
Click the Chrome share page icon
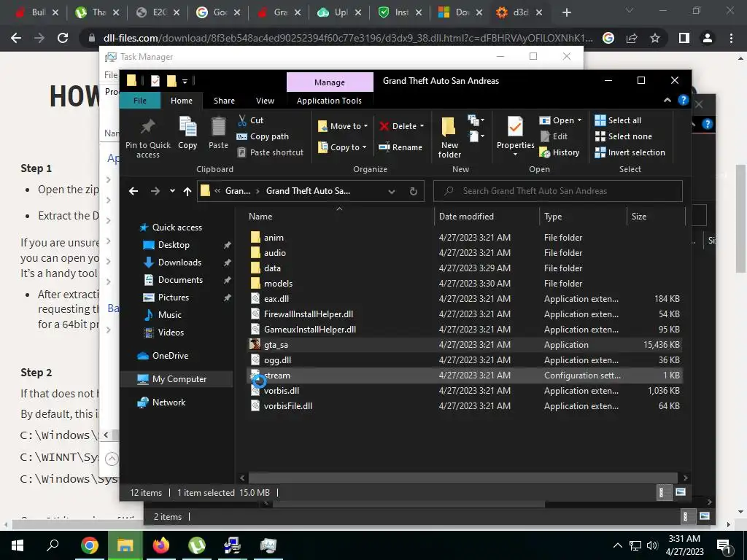[632, 38]
